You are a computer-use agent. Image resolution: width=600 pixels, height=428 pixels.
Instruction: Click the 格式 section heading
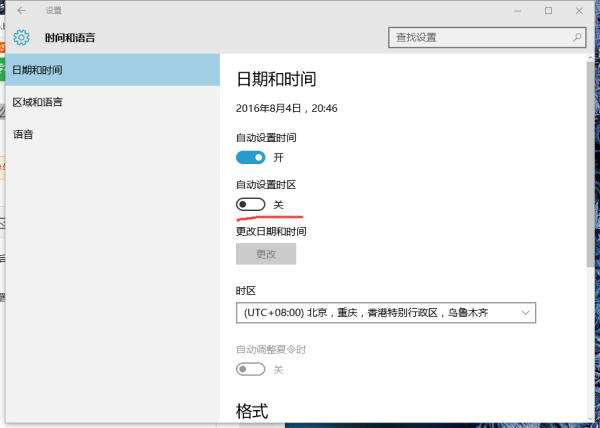tap(252, 411)
